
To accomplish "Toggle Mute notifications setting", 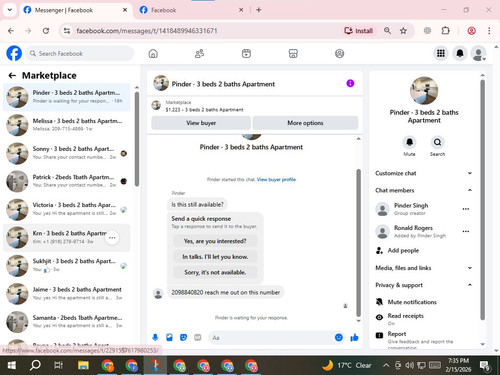I will tap(423, 302).
